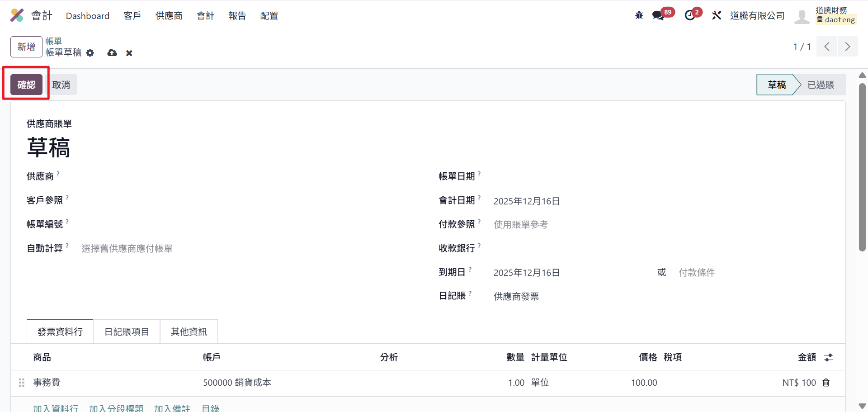Go to next record arrow
The height and width of the screenshot is (412, 868).
pos(848,47)
